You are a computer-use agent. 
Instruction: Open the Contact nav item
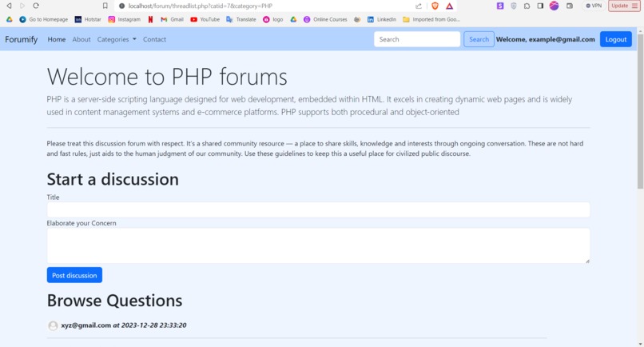click(x=154, y=39)
